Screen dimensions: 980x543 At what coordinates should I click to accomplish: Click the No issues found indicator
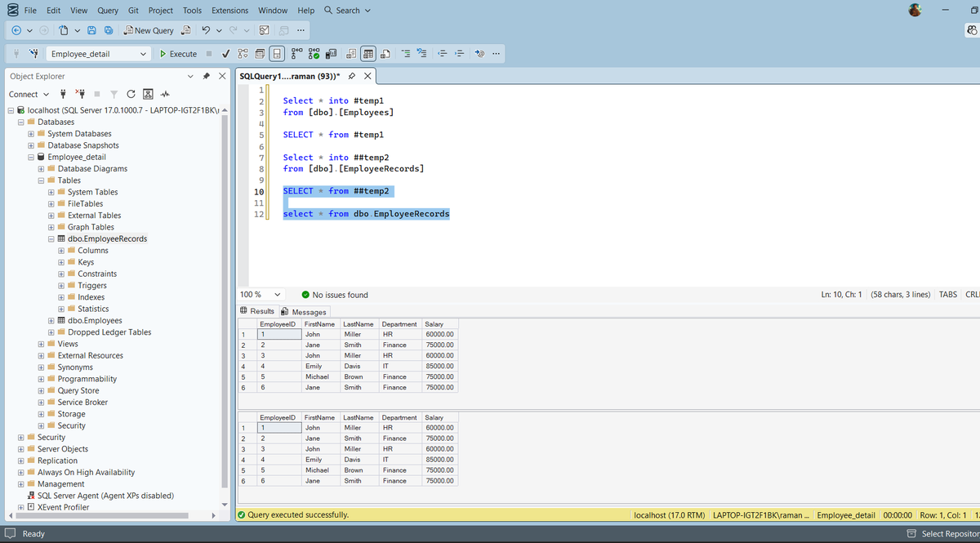coord(335,295)
